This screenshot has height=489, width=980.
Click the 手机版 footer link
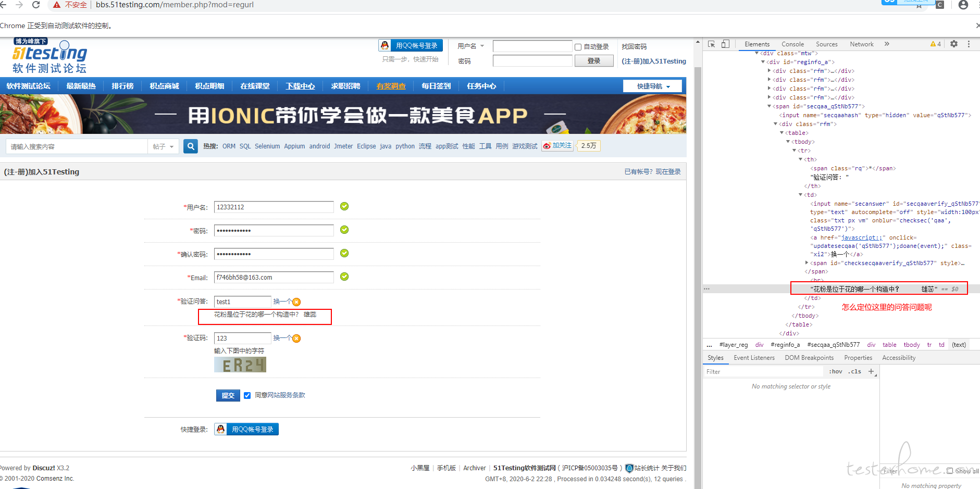[446, 468]
